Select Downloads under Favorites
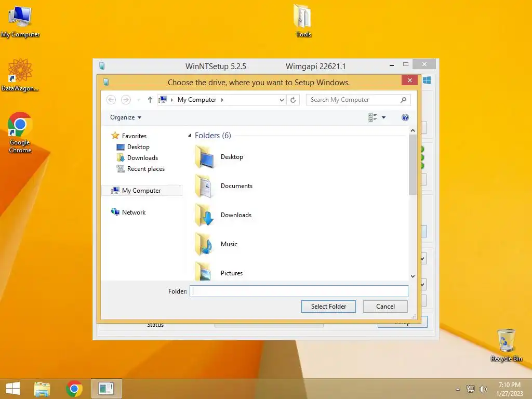Image resolution: width=532 pixels, height=399 pixels. [137, 158]
